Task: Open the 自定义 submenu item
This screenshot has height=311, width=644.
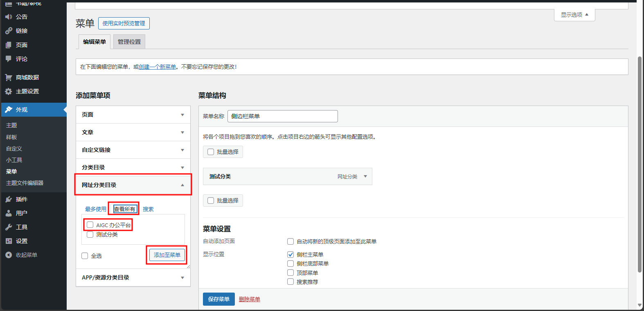Action: tap(14, 149)
